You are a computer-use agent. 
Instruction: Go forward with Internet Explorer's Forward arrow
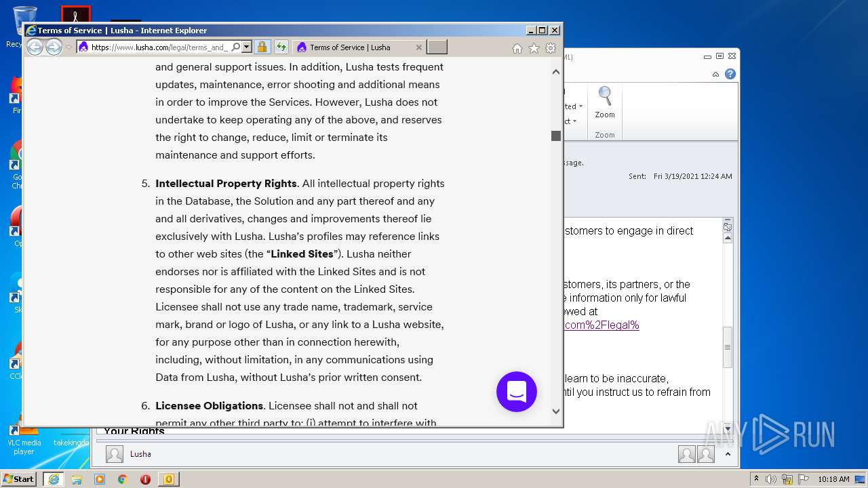click(x=54, y=47)
